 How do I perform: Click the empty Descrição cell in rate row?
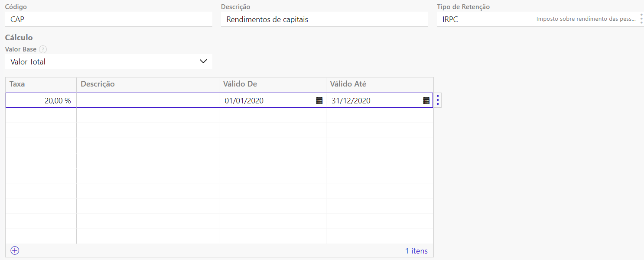coord(147,101)
